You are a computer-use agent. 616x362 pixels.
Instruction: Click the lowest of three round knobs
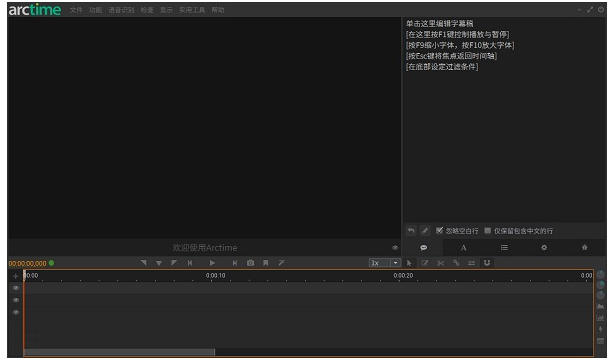[601, 295]
